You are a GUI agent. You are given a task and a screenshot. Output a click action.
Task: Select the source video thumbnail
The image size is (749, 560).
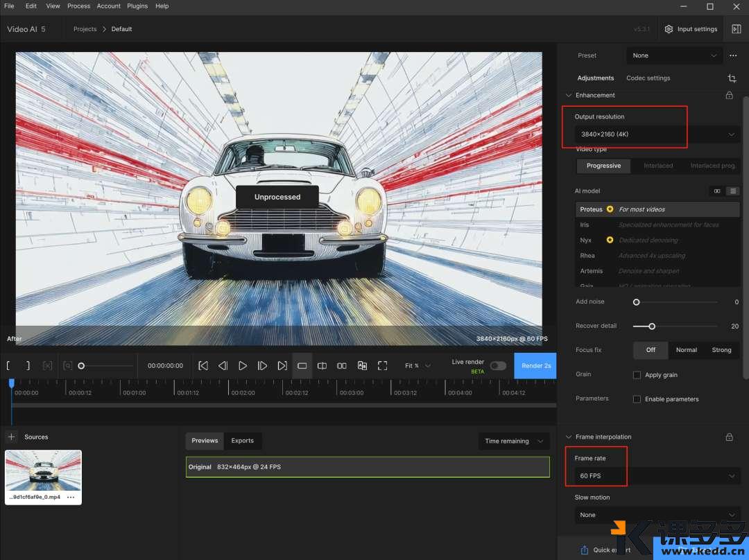tap(43, 471)
